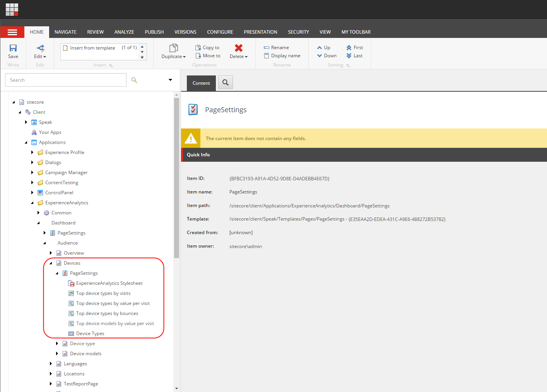Image resolution: width=547 pixels, height=392 pixels.
Task: Click the Common gear icon in the tree
Action: coord(46,213)
